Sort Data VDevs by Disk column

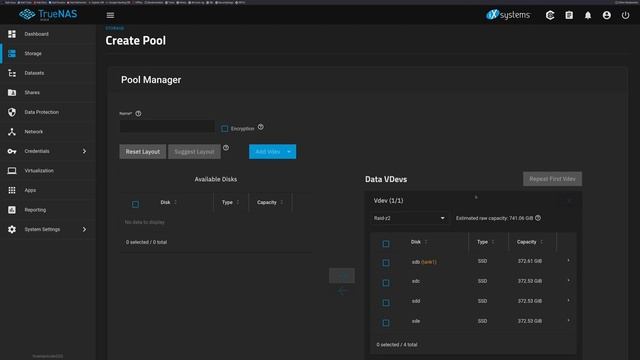419,242
